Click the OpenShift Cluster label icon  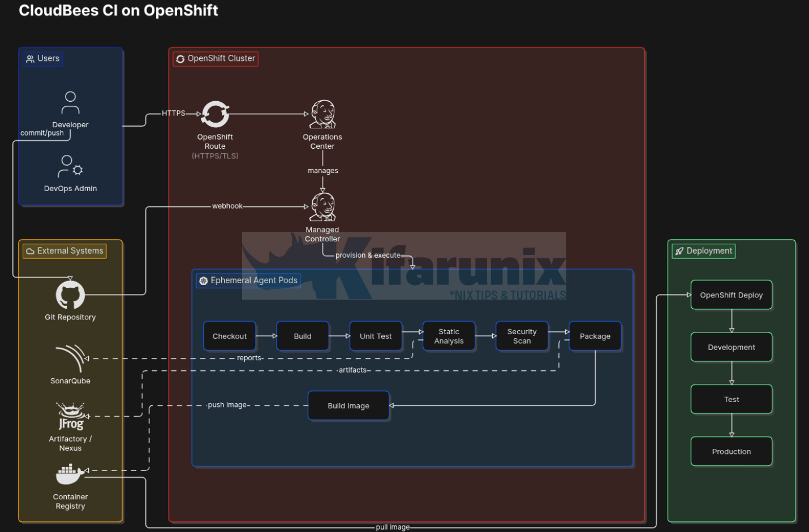click(x=180, y=59)
